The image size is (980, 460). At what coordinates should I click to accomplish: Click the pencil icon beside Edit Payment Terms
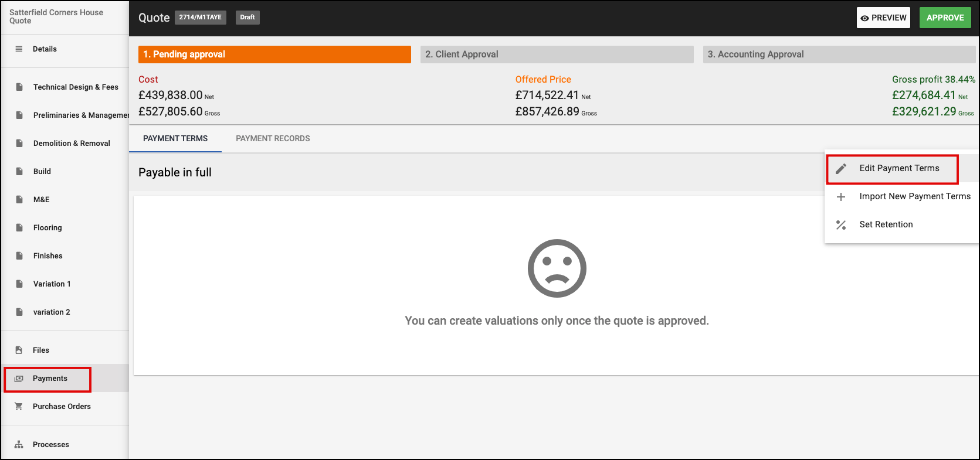click(841, 169)
